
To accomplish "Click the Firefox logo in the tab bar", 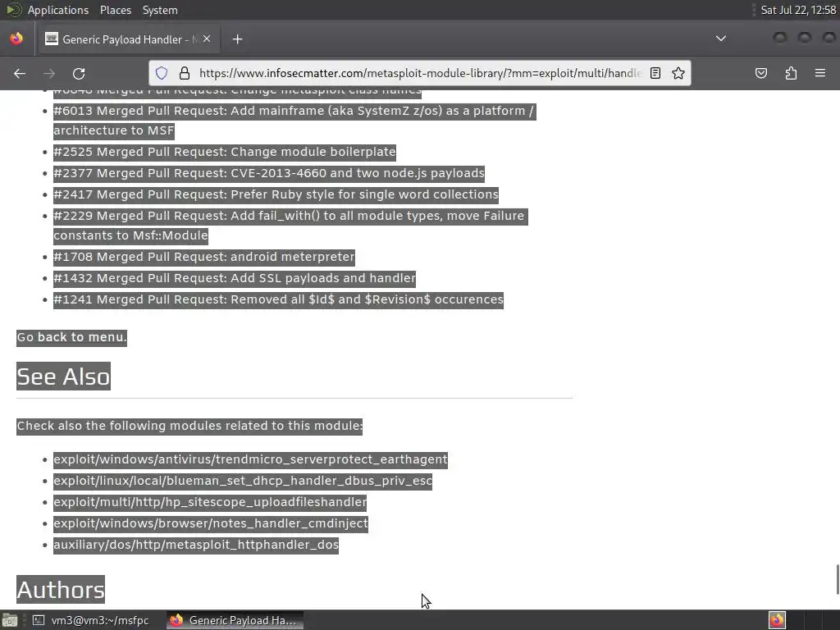I will tap(16, 39).
